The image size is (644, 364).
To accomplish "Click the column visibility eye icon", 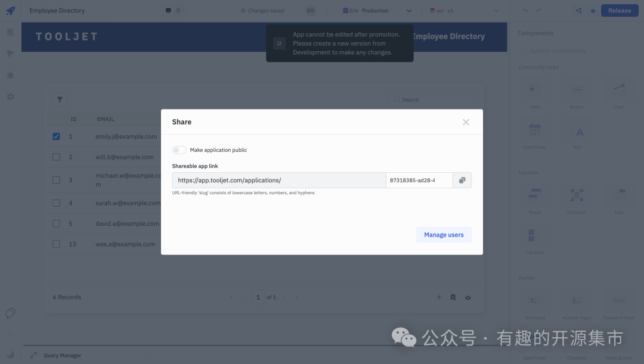I will pos(468,297).
